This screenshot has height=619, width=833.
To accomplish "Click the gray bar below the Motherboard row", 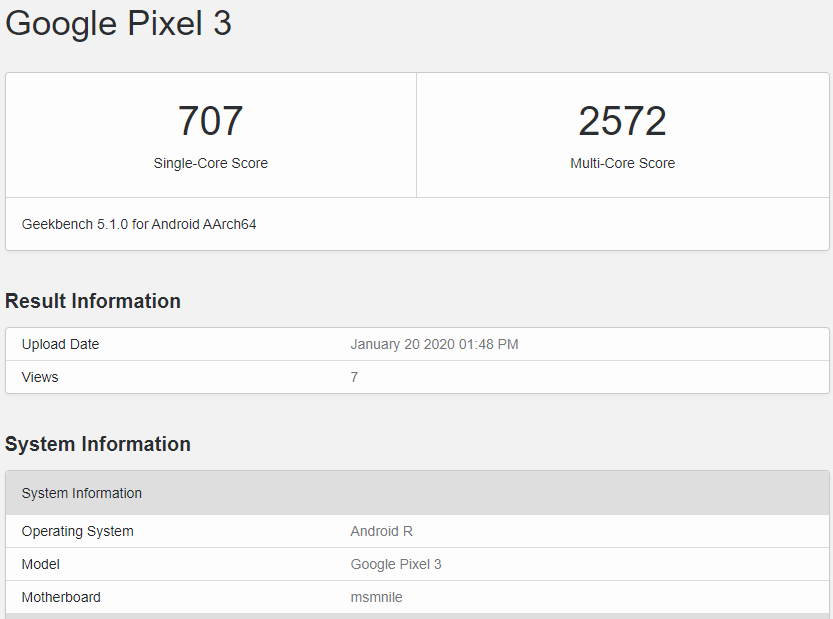I will pos(416,616).
